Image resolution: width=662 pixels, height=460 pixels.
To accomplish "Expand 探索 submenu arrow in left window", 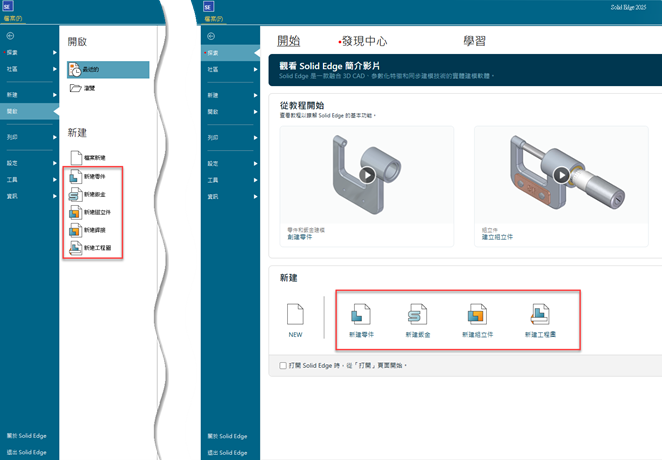I will click(54, 52).
